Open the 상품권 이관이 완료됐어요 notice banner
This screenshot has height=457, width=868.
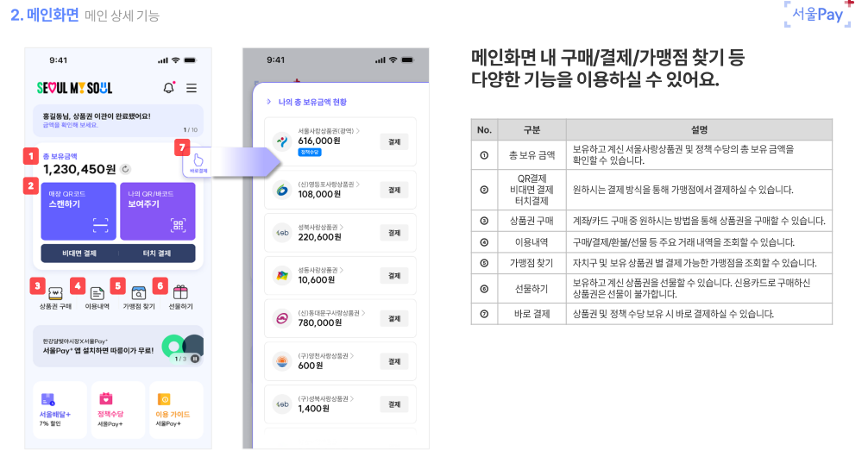[x=118, y=120]
